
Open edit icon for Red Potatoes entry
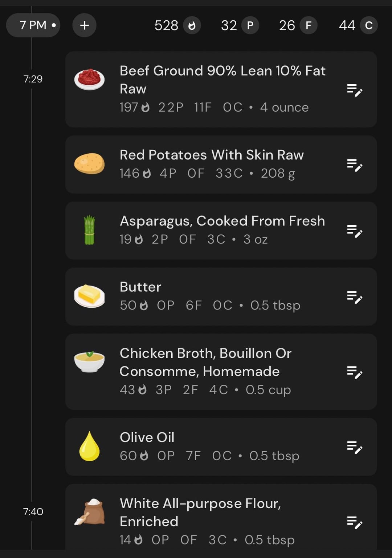click(355, 165)
